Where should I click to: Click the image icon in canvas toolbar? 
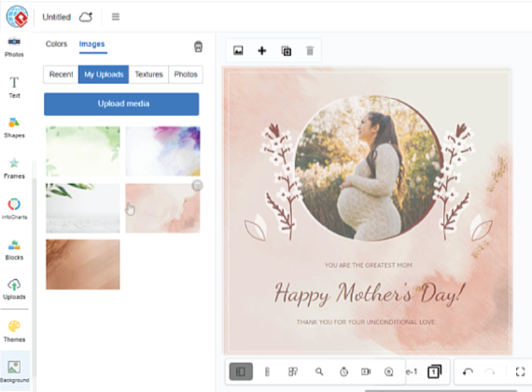pyautogui.click(x=238, y=51)
